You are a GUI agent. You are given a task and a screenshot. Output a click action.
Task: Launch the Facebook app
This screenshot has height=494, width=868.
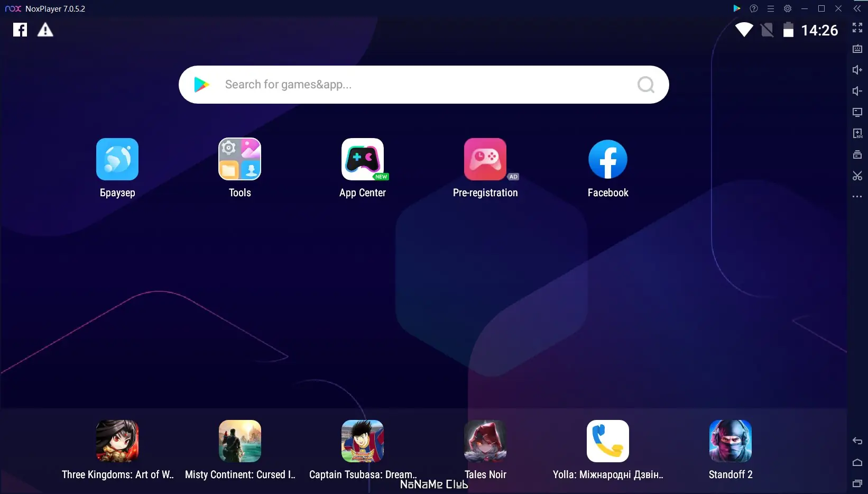[x=608, y=159]
